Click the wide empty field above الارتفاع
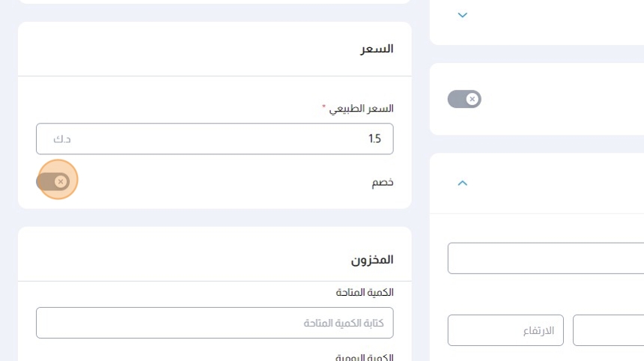This screenshot has height=361, width=644. pyautogui.click(x=545, y=258)
